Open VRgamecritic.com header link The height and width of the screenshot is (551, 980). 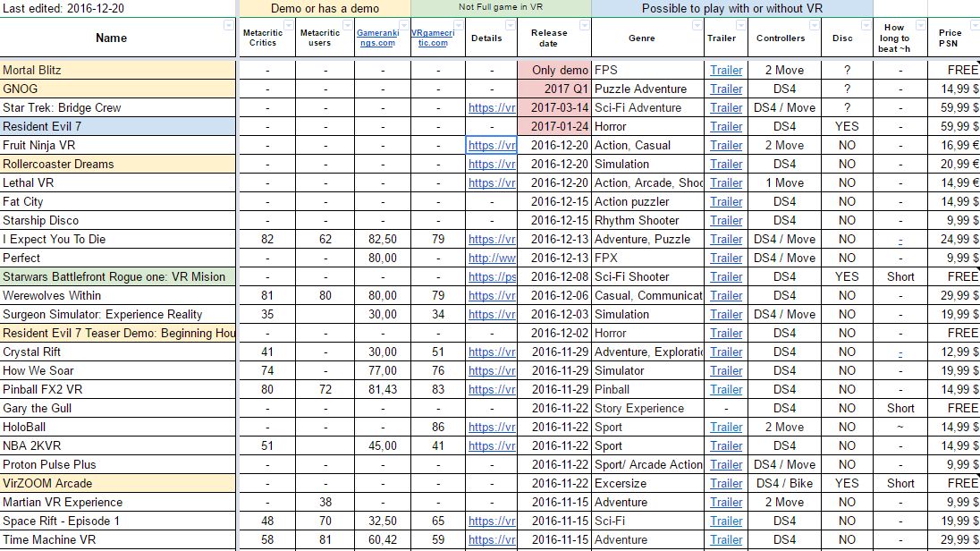433,38
